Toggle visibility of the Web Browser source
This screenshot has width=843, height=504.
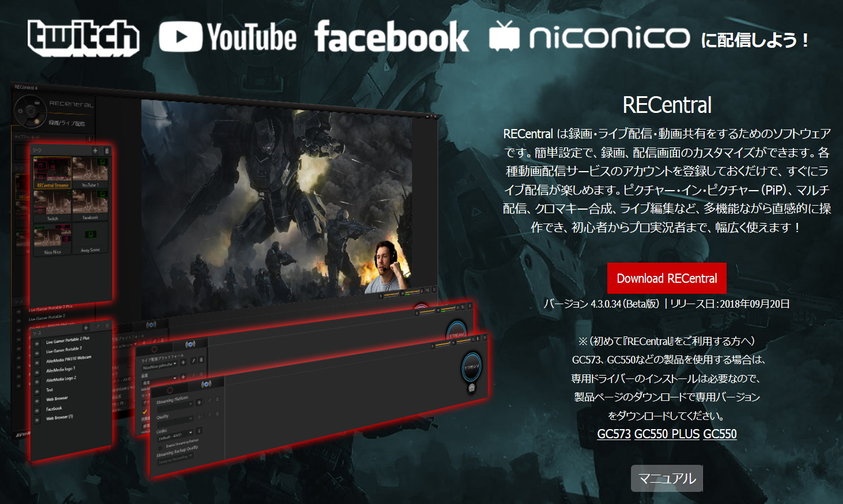tap(37, 401)
